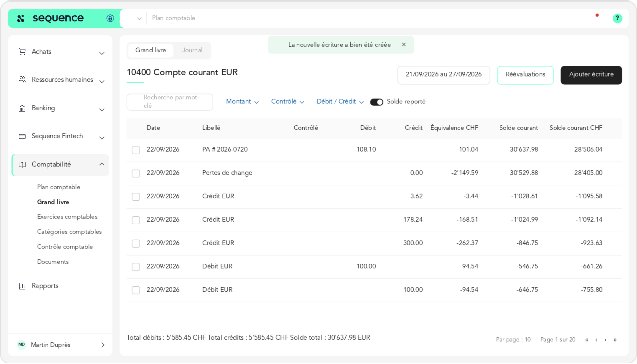Check the PA # 2026-0720 row checkbox
The height and width of the screenshot is (364, 637).
(x=136, y=150)
